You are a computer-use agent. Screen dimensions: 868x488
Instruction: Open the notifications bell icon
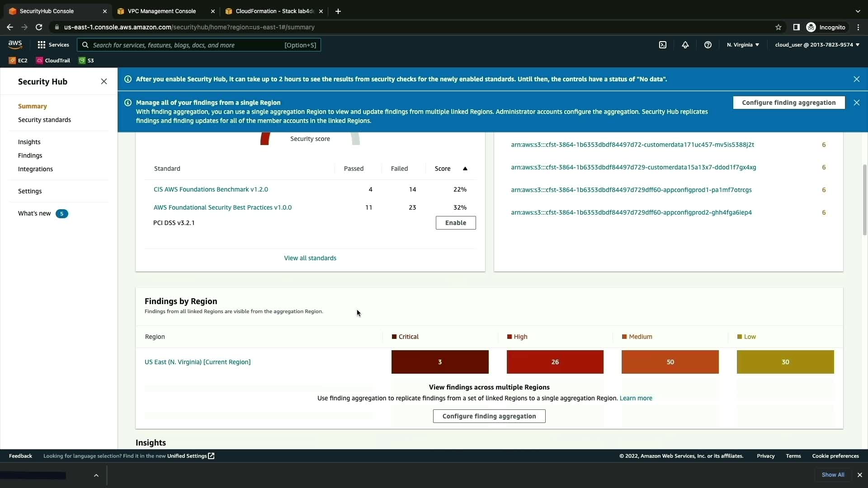[x=685, y=45]
